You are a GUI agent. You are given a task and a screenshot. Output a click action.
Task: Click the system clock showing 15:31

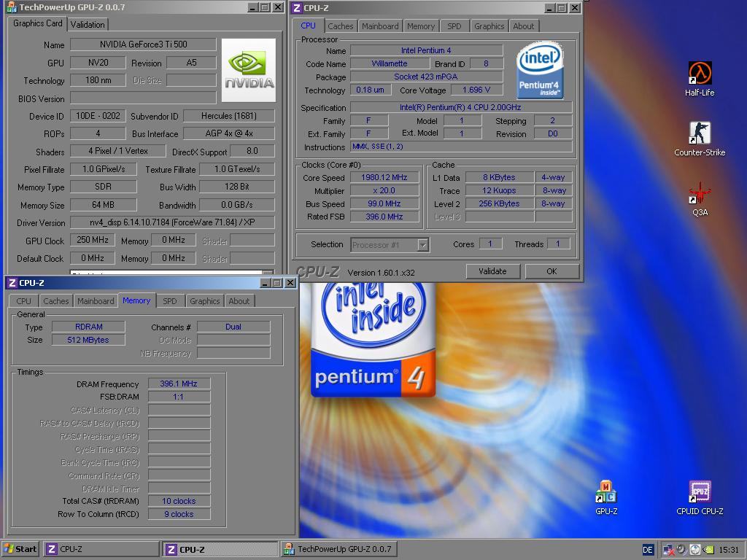coord(729,550)
